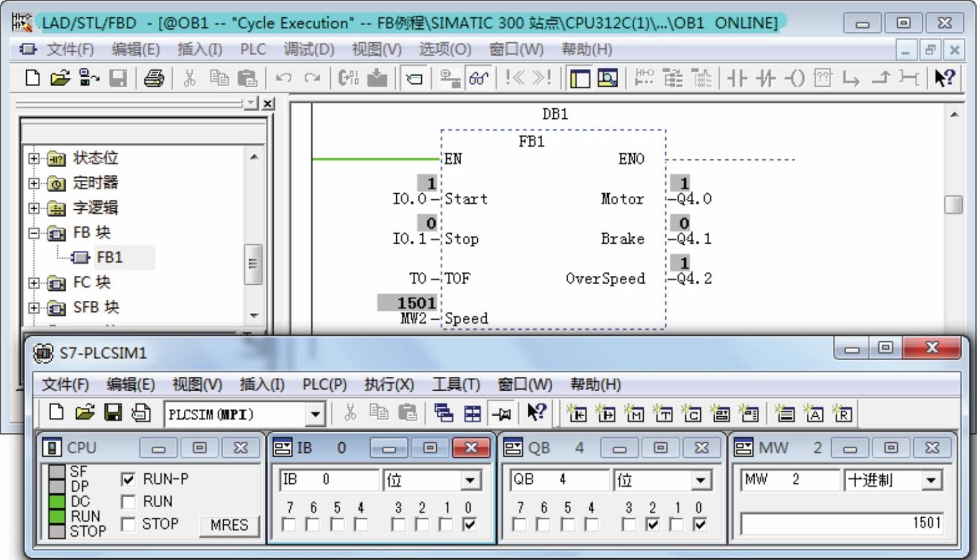
Task: Expand the 状态位 tree node
Action: (34, 158)
